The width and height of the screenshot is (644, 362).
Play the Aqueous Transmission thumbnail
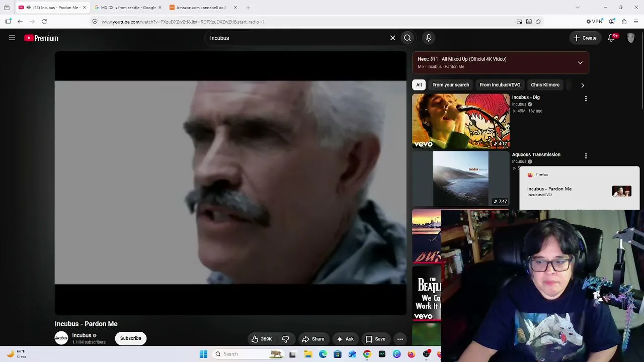tap(461, 178)
